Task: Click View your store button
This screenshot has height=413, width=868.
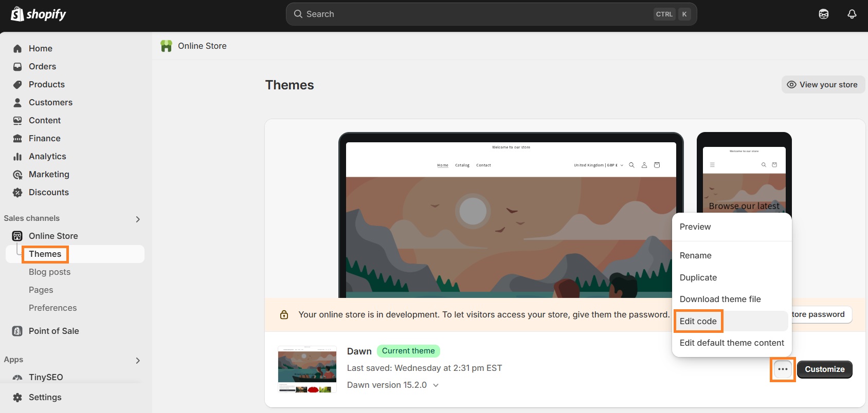Action: click(x=823, y=84)
